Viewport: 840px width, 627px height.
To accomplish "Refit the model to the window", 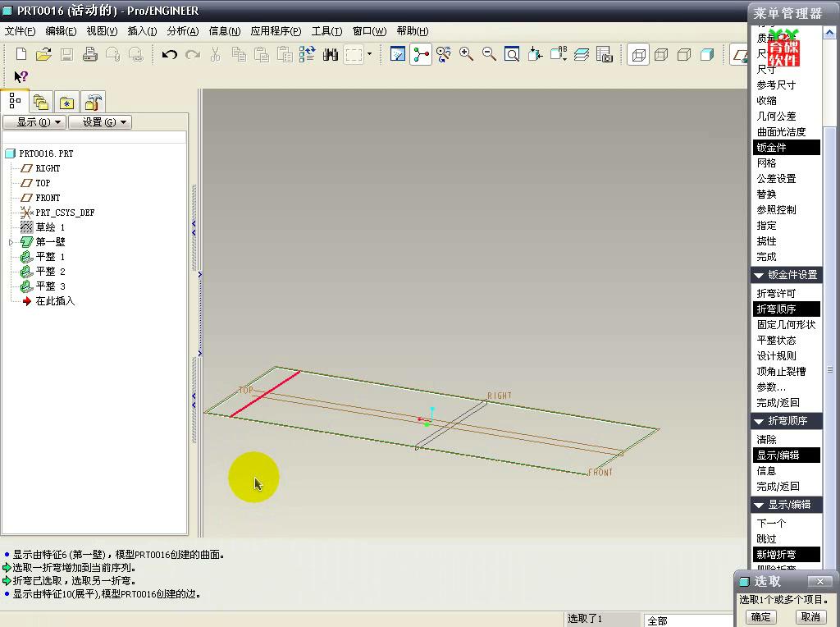I will (512, 54).
